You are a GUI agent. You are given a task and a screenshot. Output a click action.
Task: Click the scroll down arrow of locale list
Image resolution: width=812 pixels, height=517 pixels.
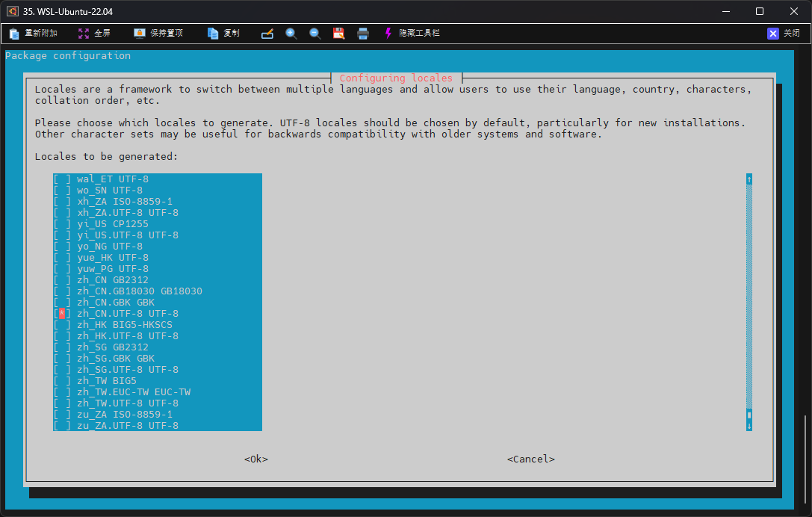coord(749,426)
